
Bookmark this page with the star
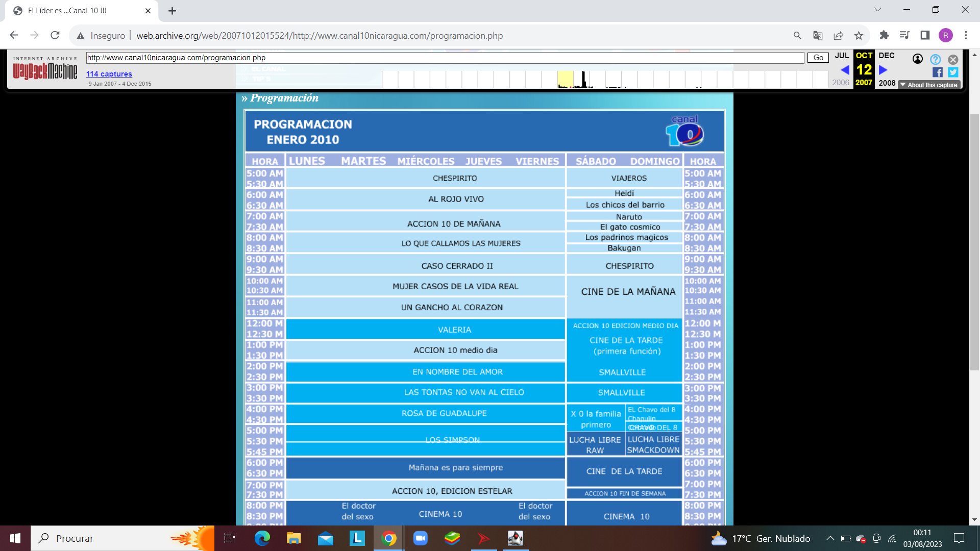click(859, 35)
